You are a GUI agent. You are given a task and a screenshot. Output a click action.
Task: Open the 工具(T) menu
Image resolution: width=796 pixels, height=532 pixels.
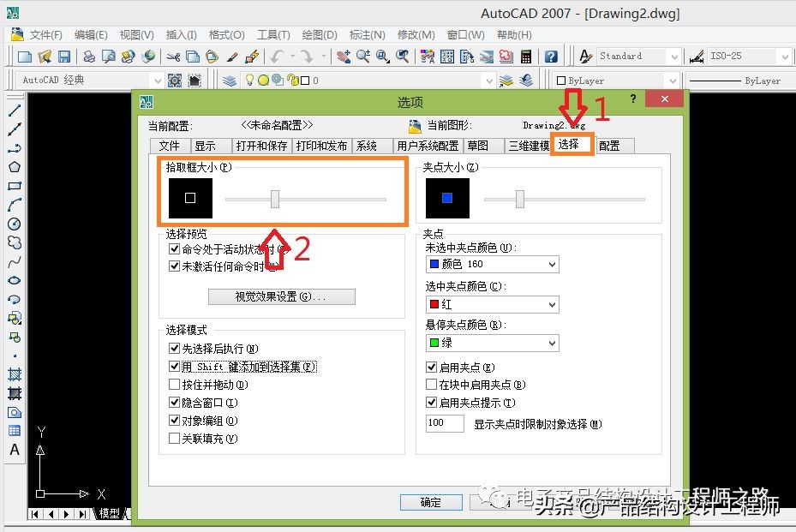273,35
